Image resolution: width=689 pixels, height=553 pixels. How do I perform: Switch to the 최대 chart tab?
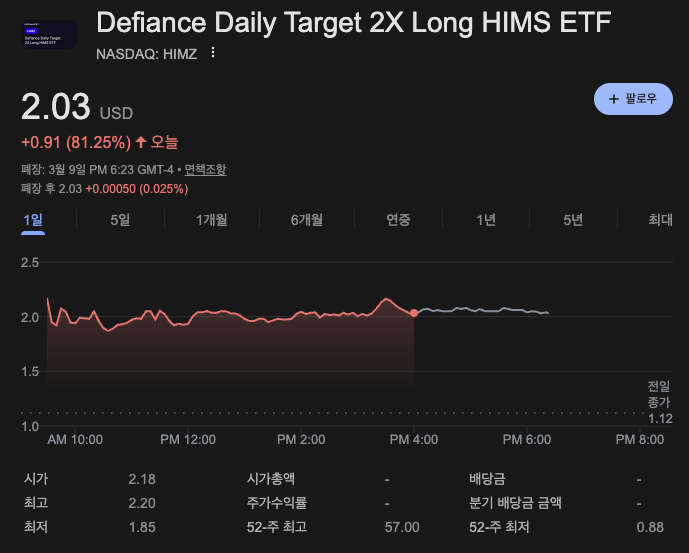(660, 219)
